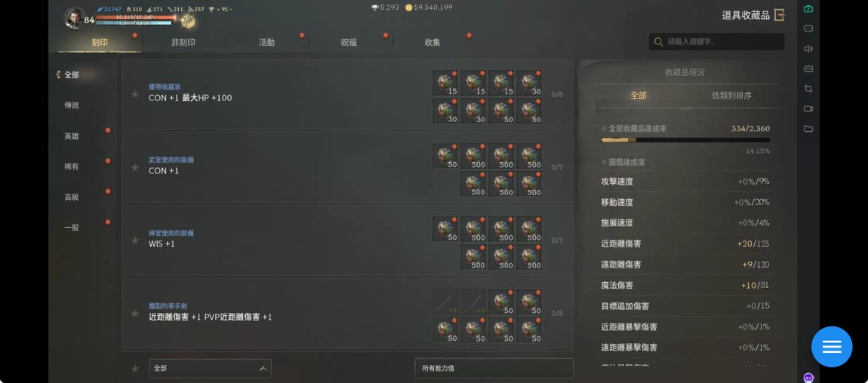868x383 pixels.
Task: Click the emulator volume speaker icon
Action: 808,49
